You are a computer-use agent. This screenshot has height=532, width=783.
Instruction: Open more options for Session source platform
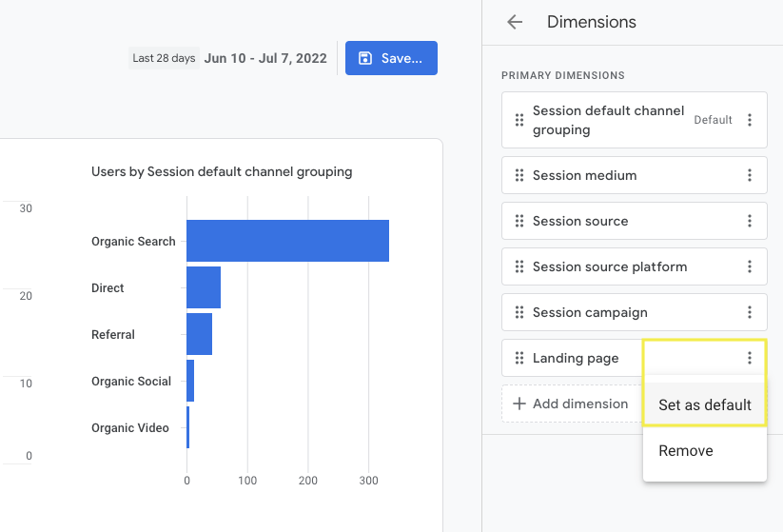point(750,266)
